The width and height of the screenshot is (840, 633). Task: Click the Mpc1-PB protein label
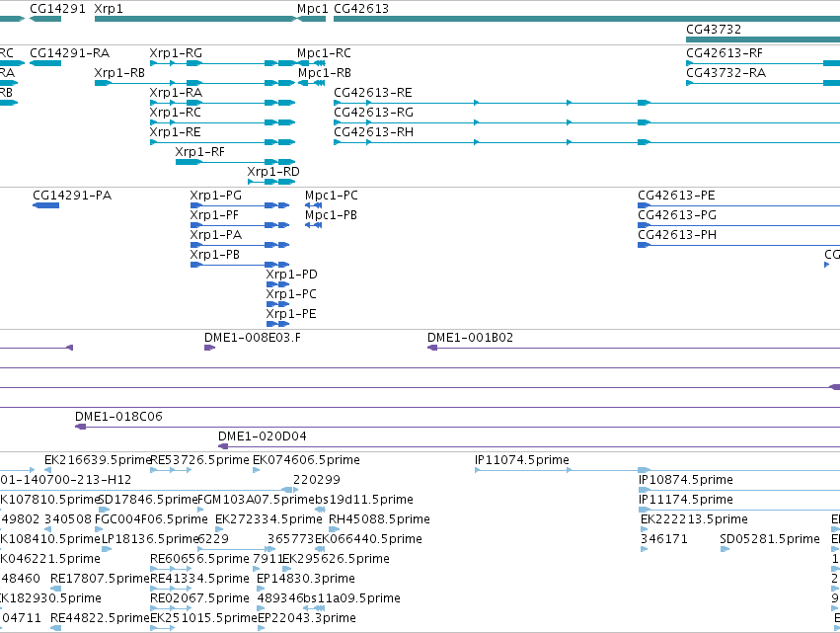[x=331, y=215]
